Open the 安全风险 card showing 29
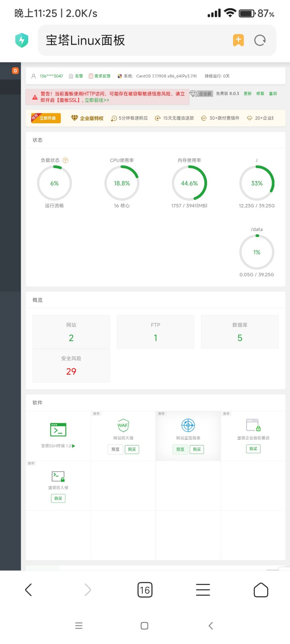This screenshot has width=290, height=644. tap(71, 366)
